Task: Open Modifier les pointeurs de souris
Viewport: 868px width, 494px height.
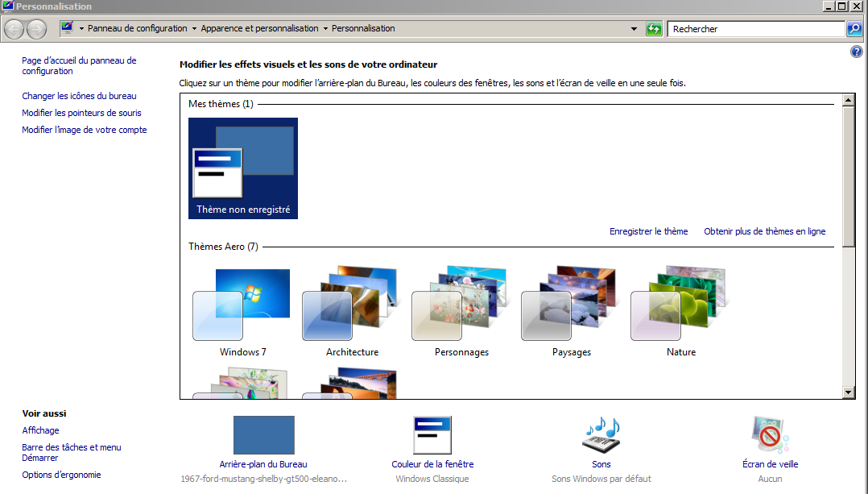Action: (x=81, y=113)
